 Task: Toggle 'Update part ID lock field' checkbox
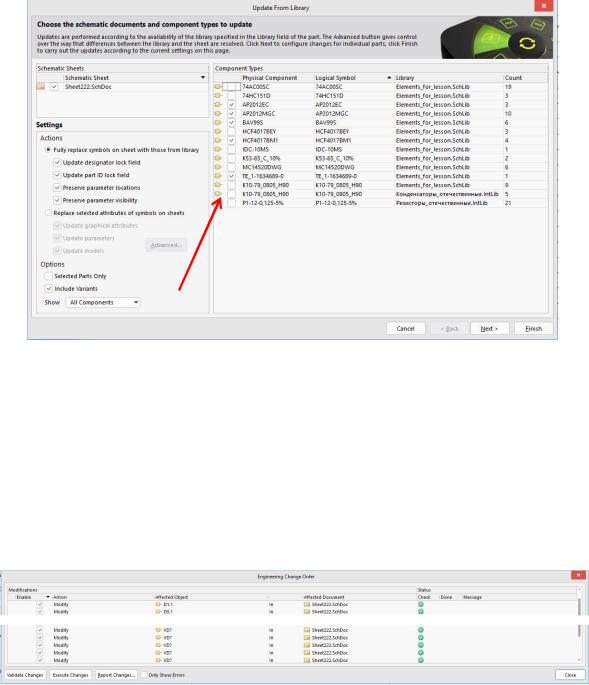coord(57,175)
